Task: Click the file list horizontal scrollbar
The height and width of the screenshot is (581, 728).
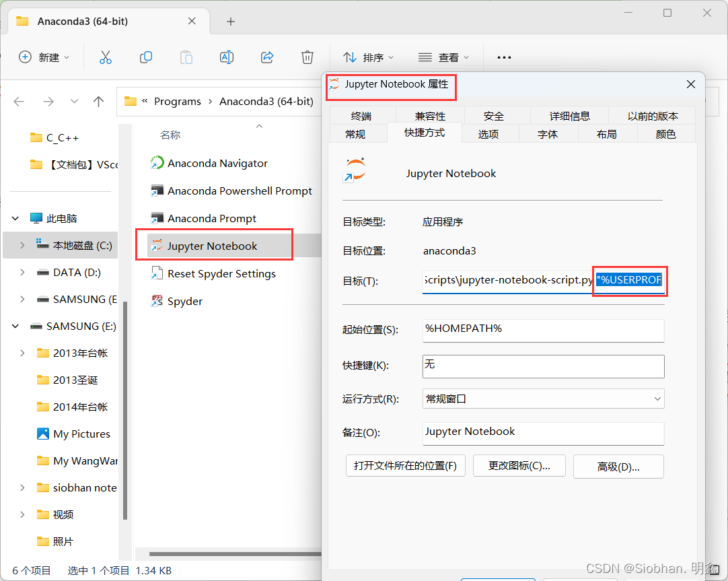Action: pos(235,553)
